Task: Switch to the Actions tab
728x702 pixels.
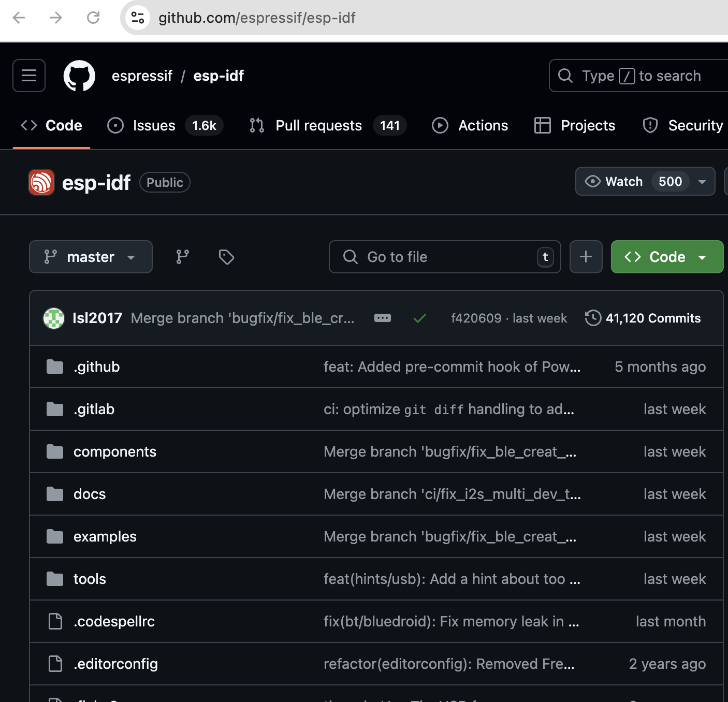Action: [470, 125]
